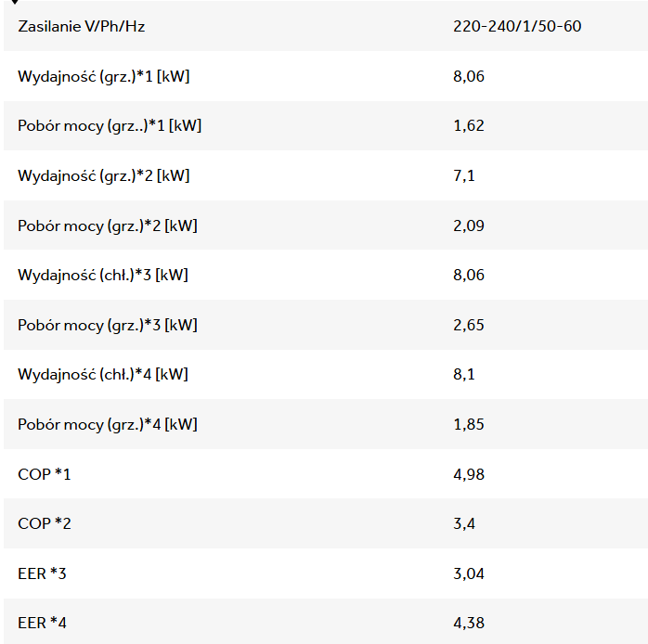Screen dimensions: 648x644
Task: Click the Wydajność (grz.)*2 [kW] label
Action: tap(104, 175)
